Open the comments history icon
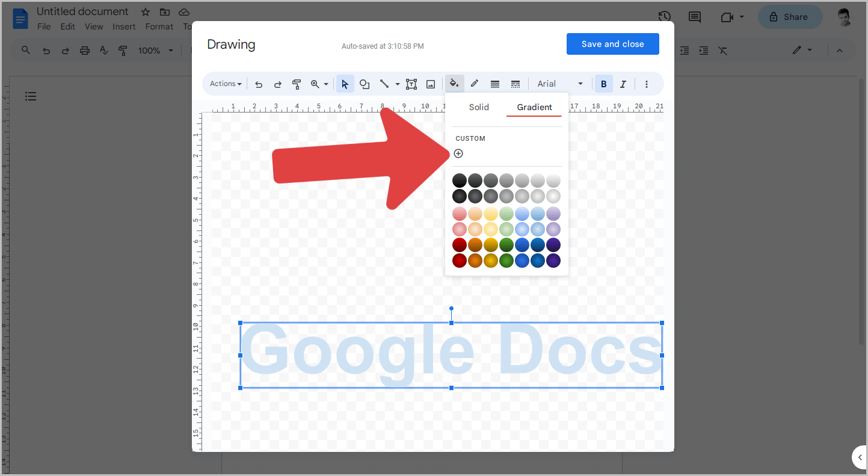Viewport: 868px width, 476px height. (695, 17)
